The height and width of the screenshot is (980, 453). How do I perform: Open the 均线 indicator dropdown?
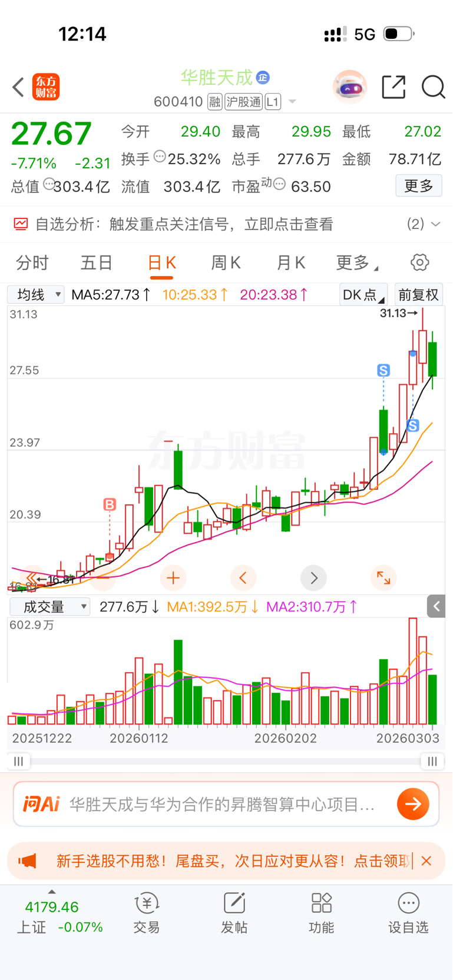pos(36,294)
